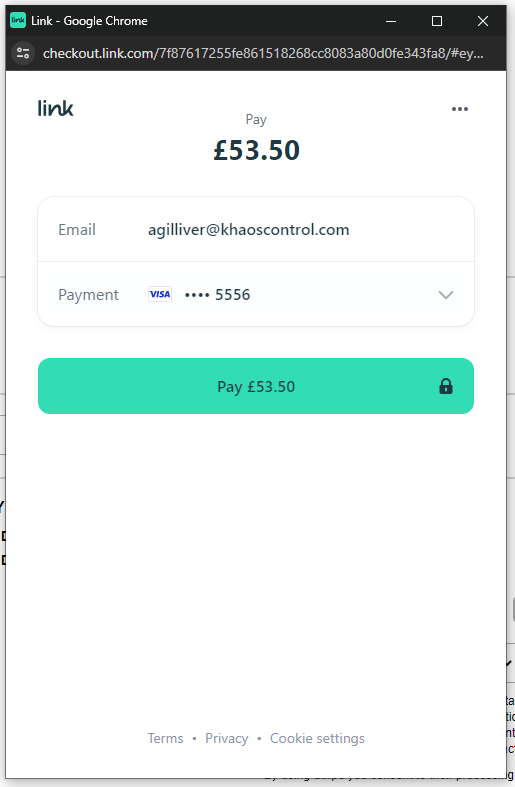Open the Terms link

(x=165, y=738)
